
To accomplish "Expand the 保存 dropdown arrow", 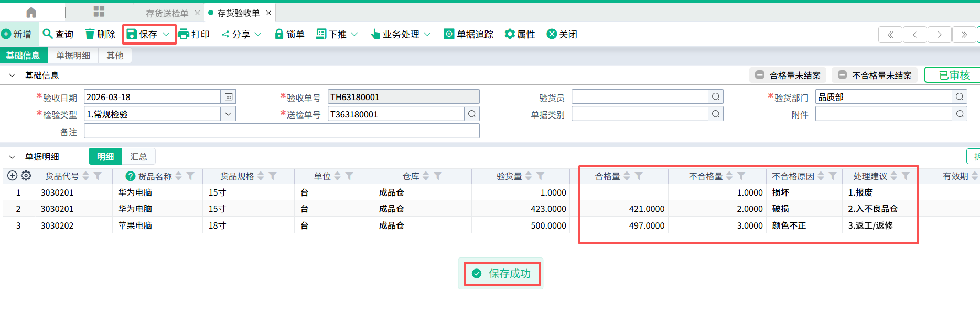I will click(x=166, y=34).
